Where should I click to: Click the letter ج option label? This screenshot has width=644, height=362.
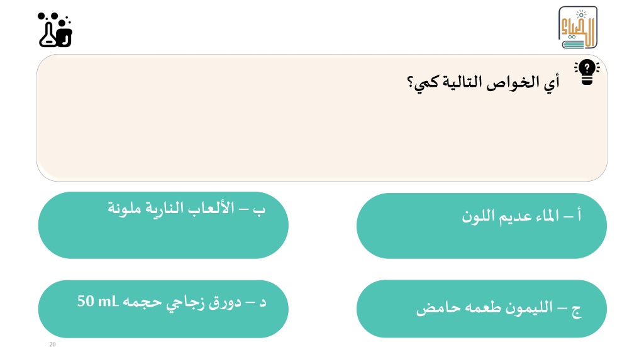577,310
